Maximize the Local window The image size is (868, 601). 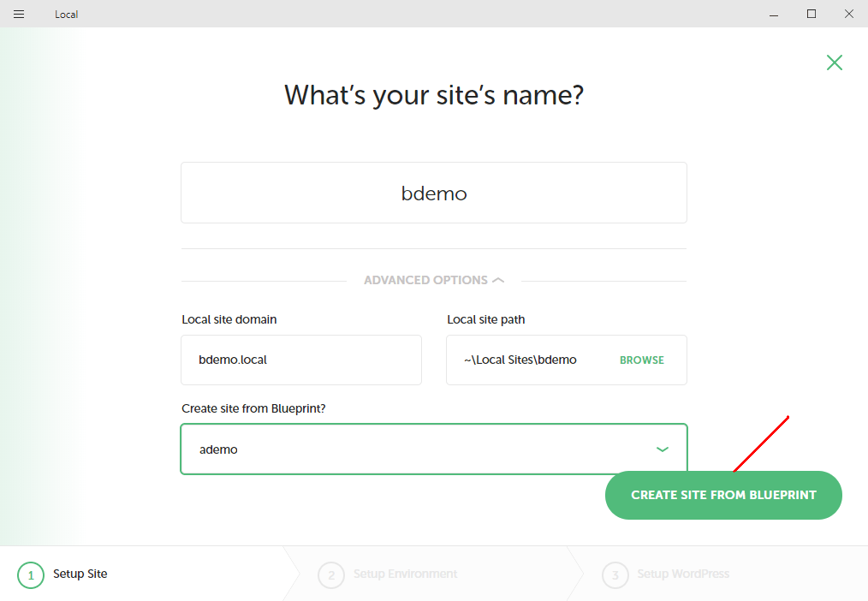point(812,14)
